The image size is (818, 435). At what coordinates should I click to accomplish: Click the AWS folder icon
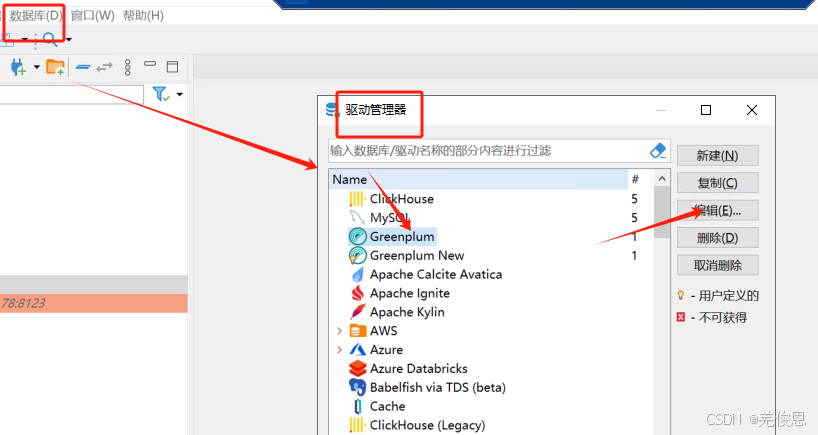[x=357, y=331]
